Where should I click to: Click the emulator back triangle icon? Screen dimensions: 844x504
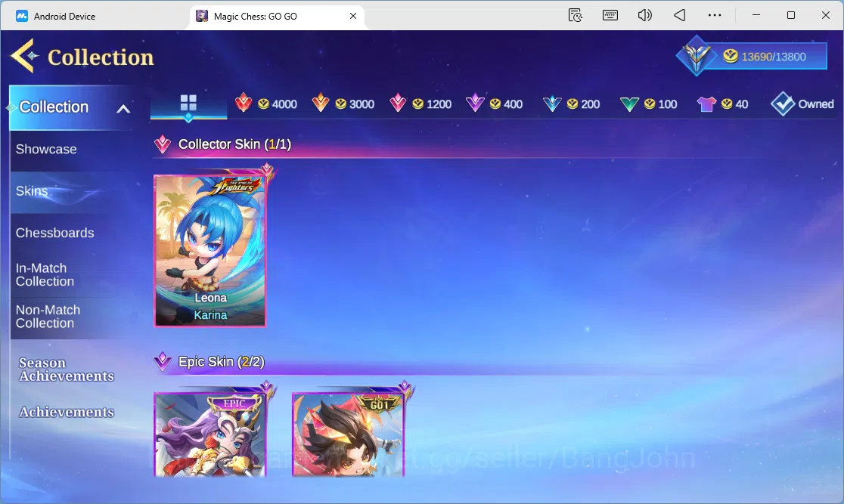pos(679,15)
